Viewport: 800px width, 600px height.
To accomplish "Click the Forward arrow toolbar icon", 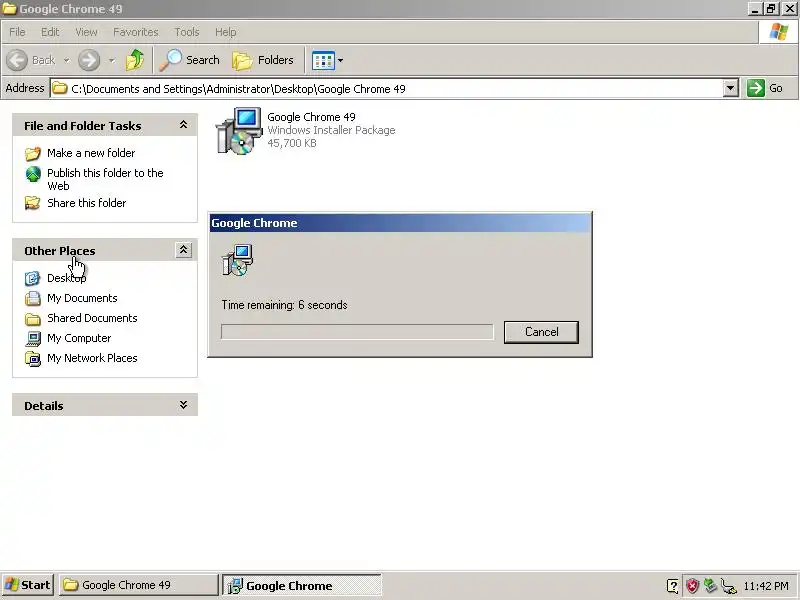I will coord(89,60).
